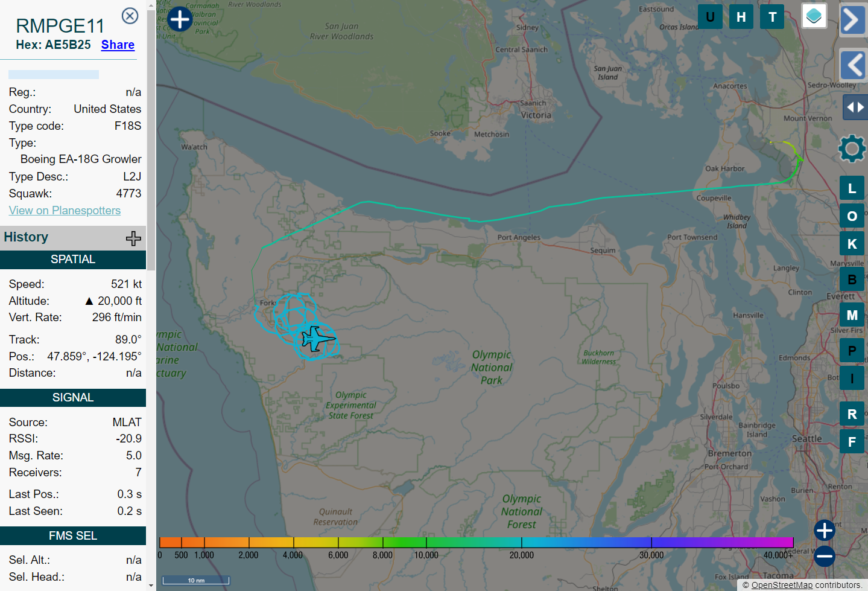The image size is (868, 591).
Task: Click the position value 47.859°, -124.195°
Action: (94, 357)
